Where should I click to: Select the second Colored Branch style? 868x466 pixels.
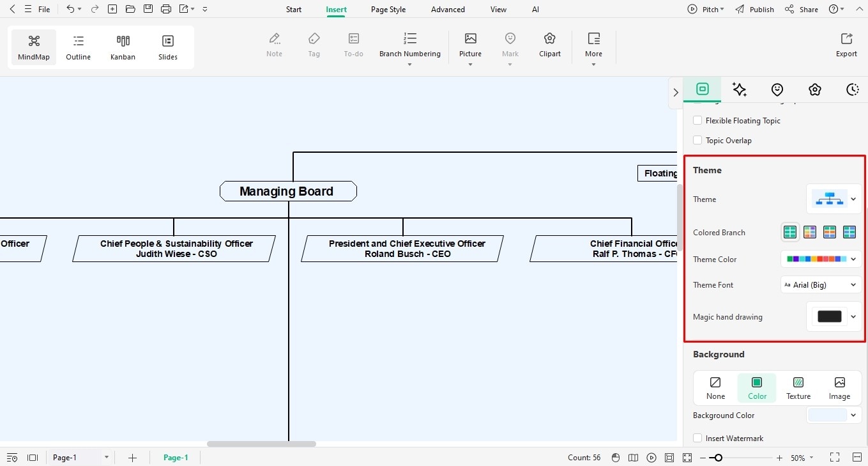pos(810,232)
